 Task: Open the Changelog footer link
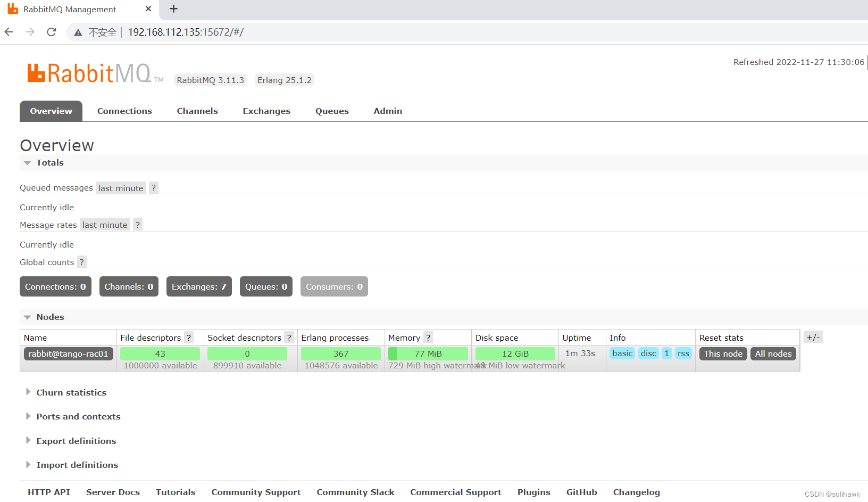pyautogui.click(x=637, y=492)
